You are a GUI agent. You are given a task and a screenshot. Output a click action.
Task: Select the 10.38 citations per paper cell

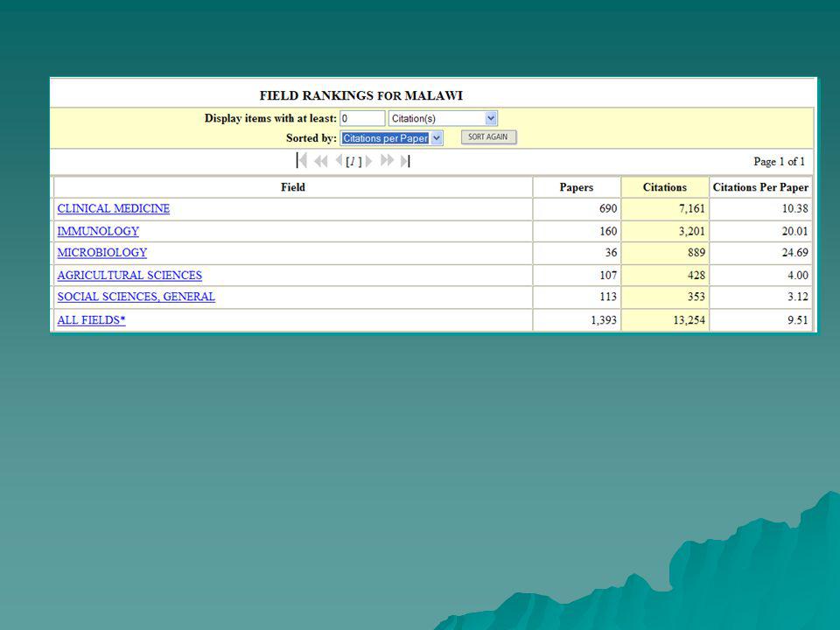coord(760,209)
